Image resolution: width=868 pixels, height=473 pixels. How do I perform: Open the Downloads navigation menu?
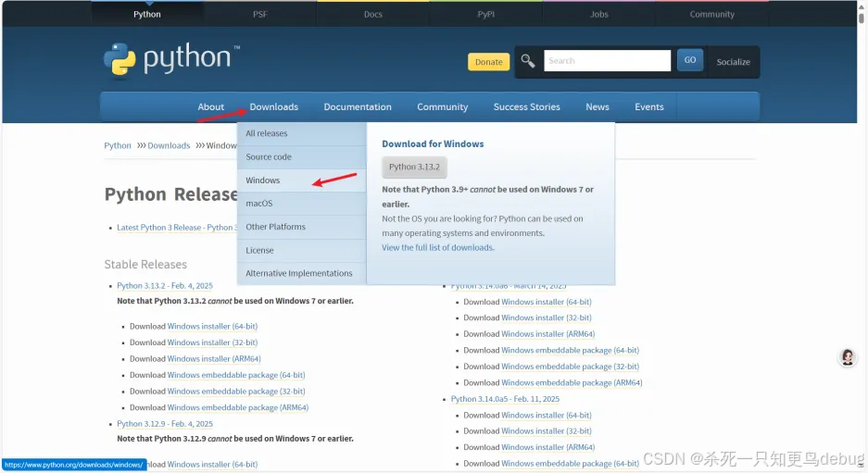274,106
